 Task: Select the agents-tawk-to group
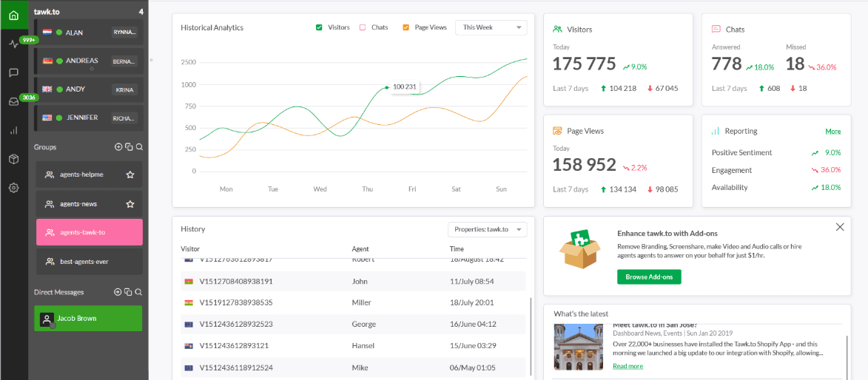coord(89,232)
